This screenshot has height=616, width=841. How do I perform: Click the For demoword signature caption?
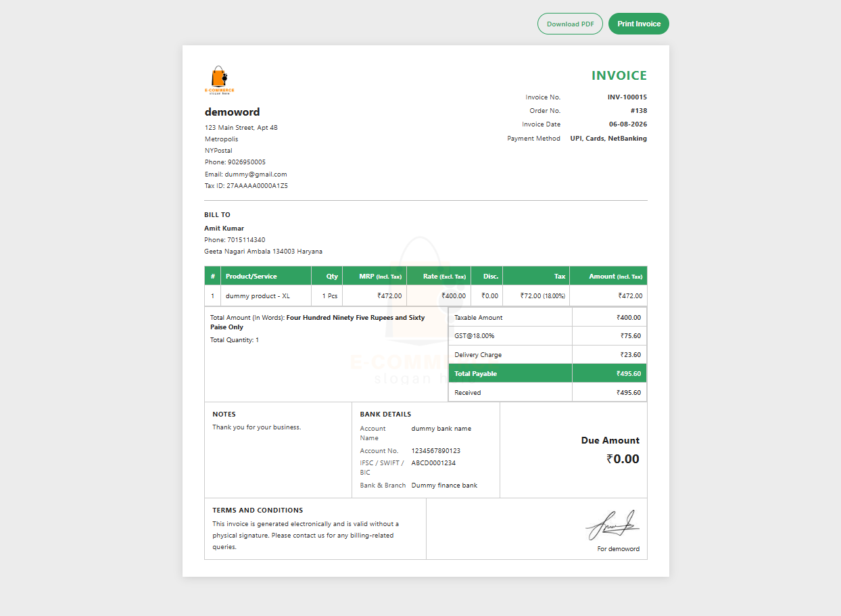click(619, 549)
